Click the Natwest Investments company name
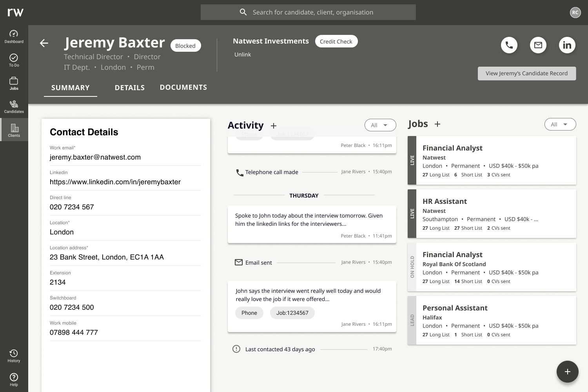The width and height of the screenshot is (588, 392). point(271,41)
